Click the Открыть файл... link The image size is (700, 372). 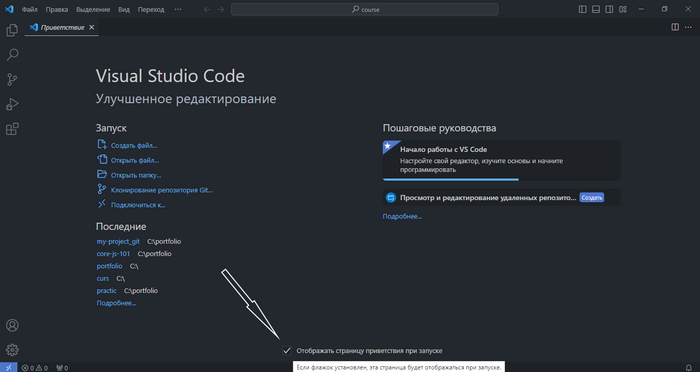(135, 160)
